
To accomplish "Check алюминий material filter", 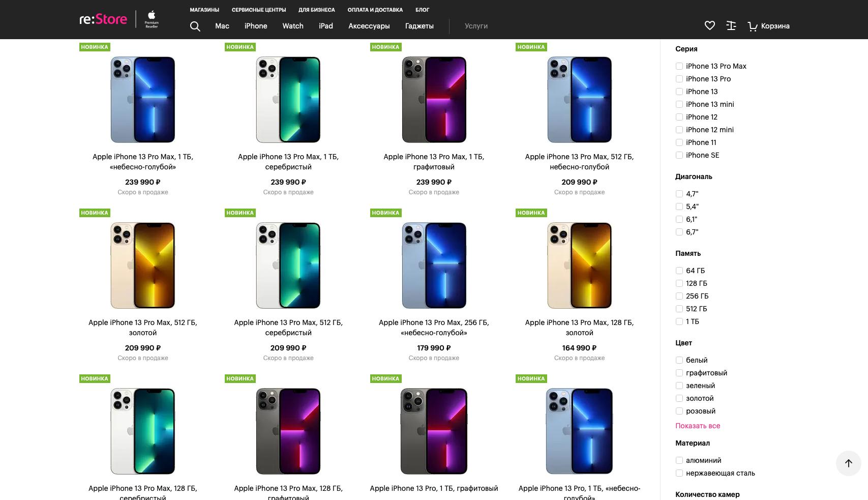I will [x=679, y=460].
